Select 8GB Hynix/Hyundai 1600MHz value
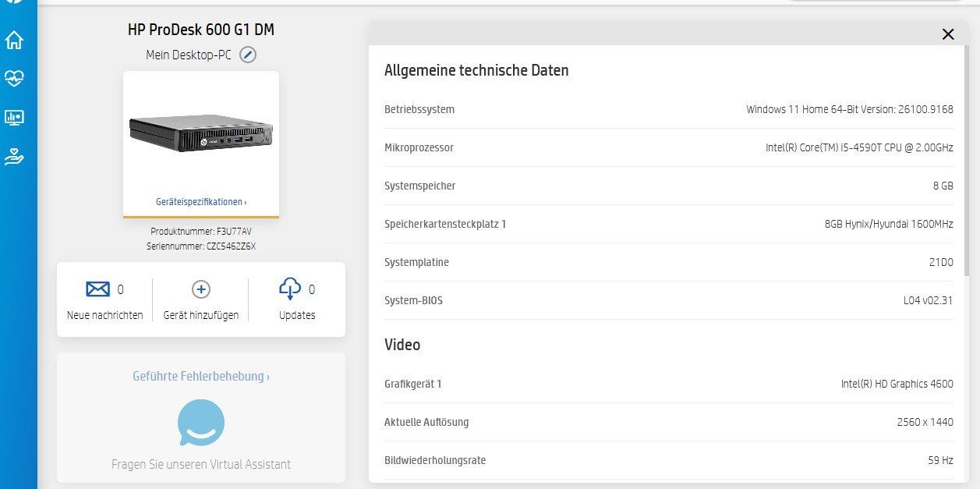Screen dimensions: 980x489 889,224
